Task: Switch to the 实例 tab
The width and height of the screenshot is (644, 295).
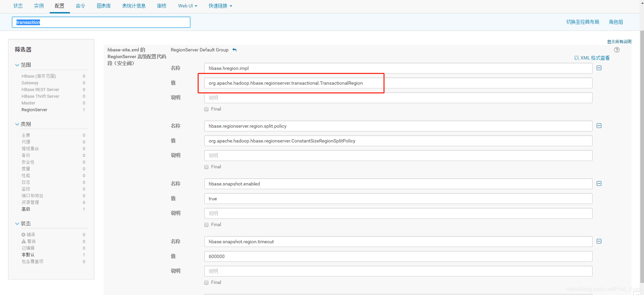Action: [39, 6]
